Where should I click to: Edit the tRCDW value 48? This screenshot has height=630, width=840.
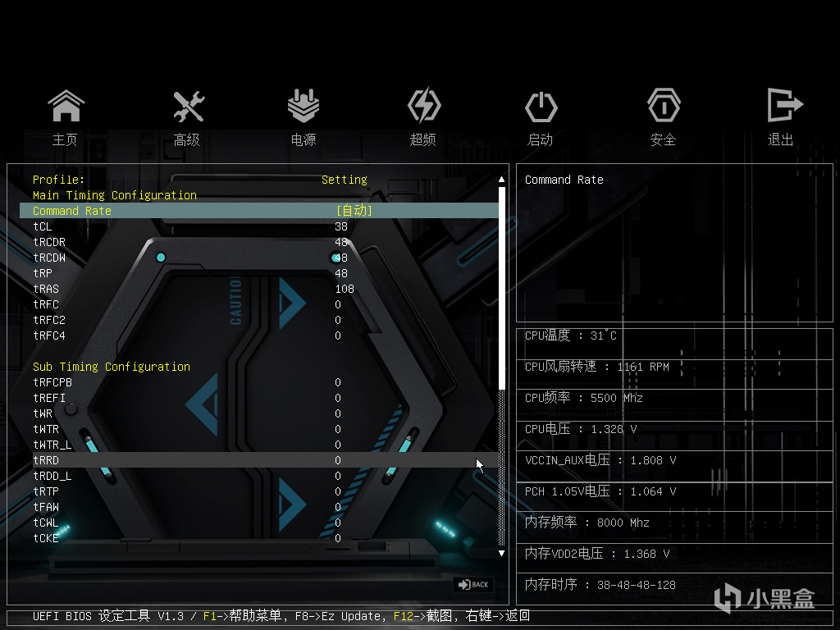coord(341,258)
